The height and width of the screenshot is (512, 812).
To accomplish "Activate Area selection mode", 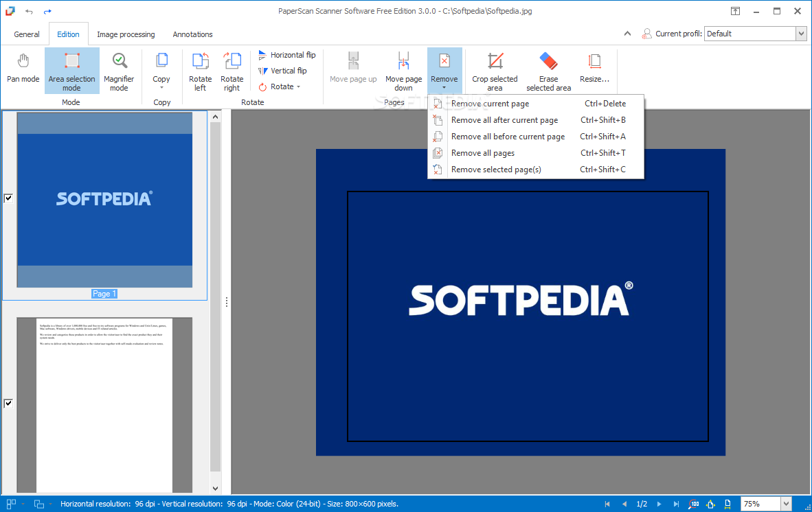I will tap(71, 71).
